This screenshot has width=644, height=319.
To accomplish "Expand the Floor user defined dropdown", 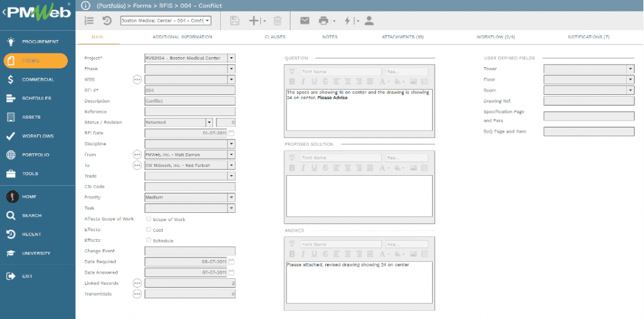I will click(x=630, y=80).
